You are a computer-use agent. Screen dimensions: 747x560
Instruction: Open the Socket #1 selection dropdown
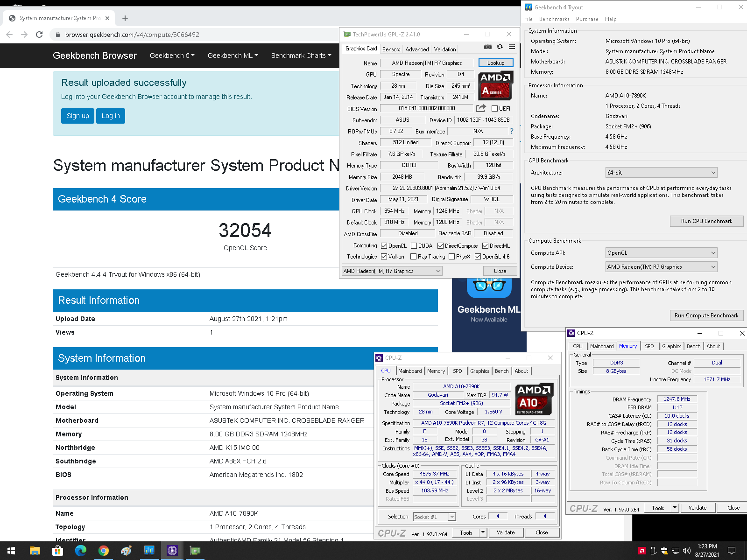[434, 517]
